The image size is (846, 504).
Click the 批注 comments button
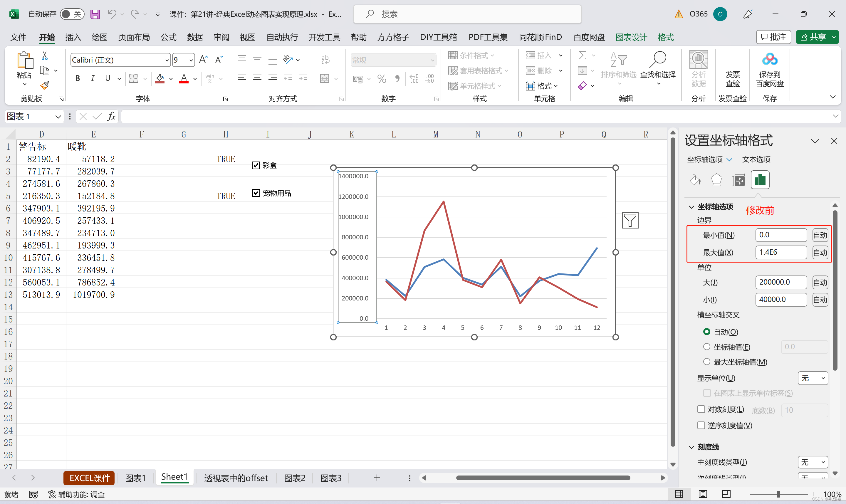(774, 37)
